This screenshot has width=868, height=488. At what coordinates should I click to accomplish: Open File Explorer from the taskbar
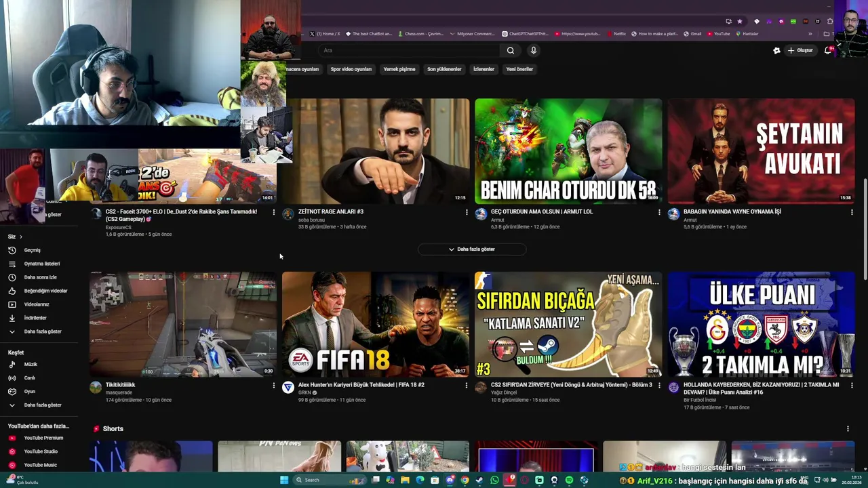pyautogui.click(x=405, y=480)
